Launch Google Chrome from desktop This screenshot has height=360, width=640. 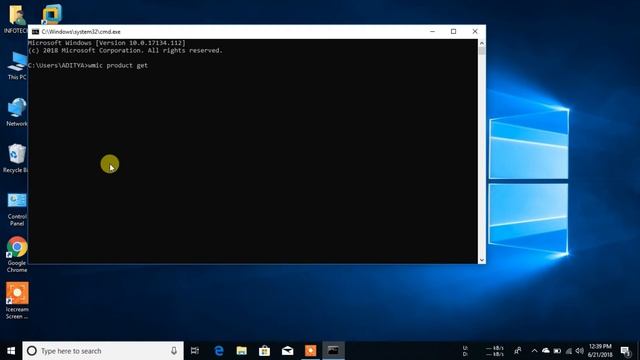pos(17,255)
